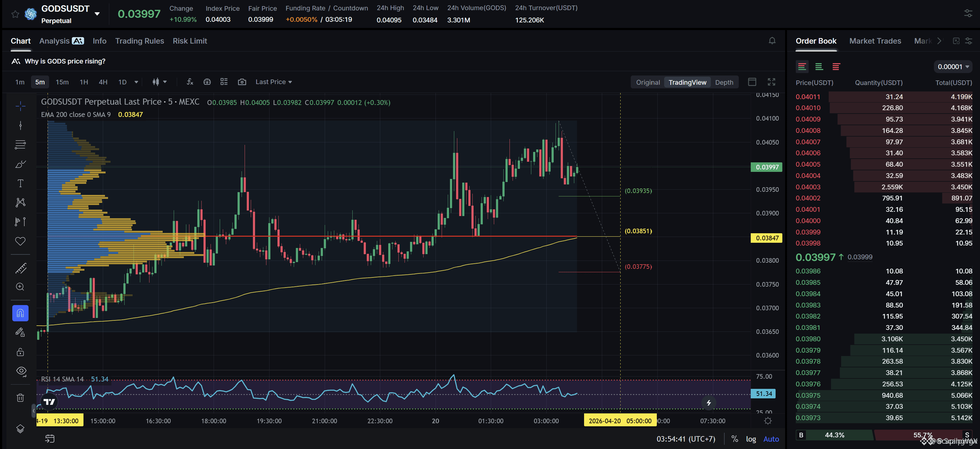
Task: Click Why is GODS price rising link
Action: point(65,61)
